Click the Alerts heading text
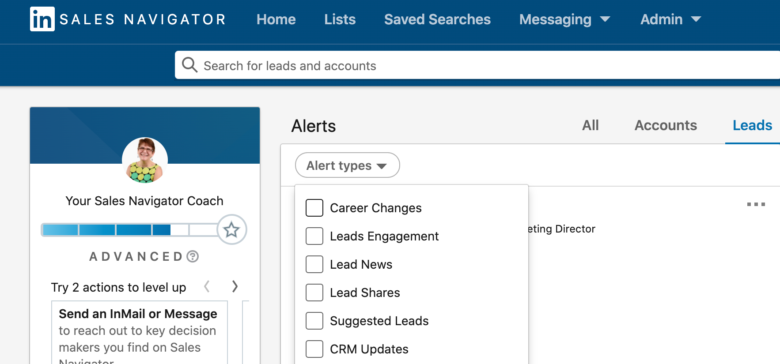The height and width of the screenshot is (364, 780). click(313, 126)
